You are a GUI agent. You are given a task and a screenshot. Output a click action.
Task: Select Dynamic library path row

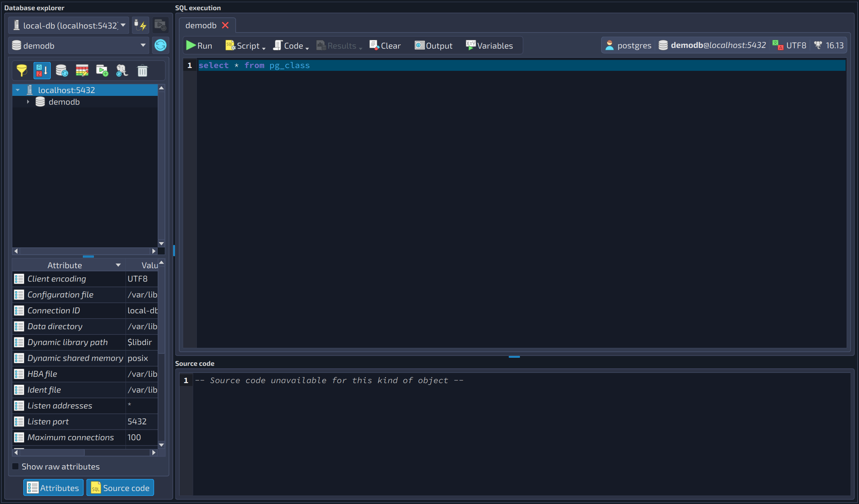(x=85, y=342)
